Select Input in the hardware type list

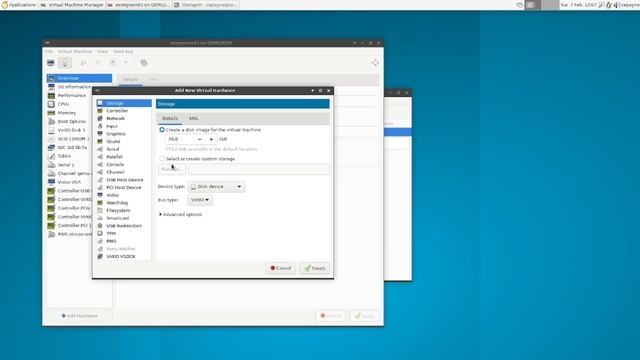(124, 126)
